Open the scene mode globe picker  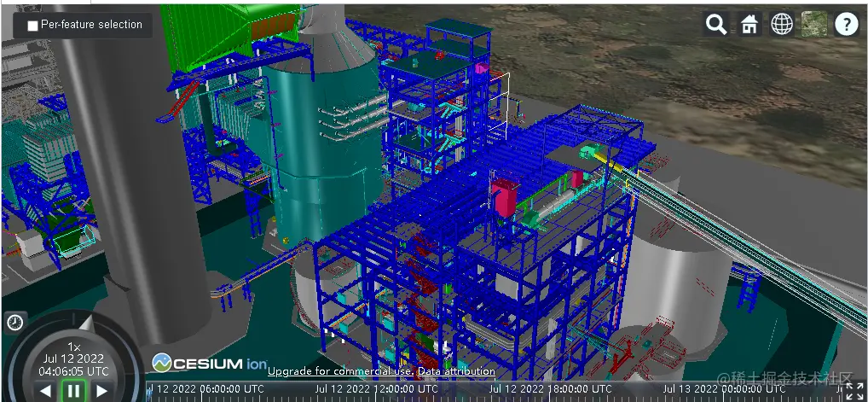coord(782,25)
